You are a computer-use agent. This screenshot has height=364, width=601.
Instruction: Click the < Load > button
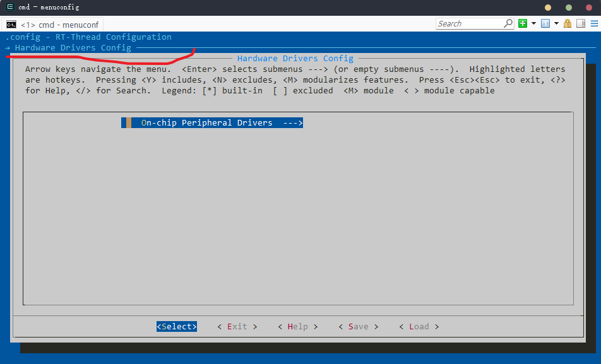click(x=419, y=327)
